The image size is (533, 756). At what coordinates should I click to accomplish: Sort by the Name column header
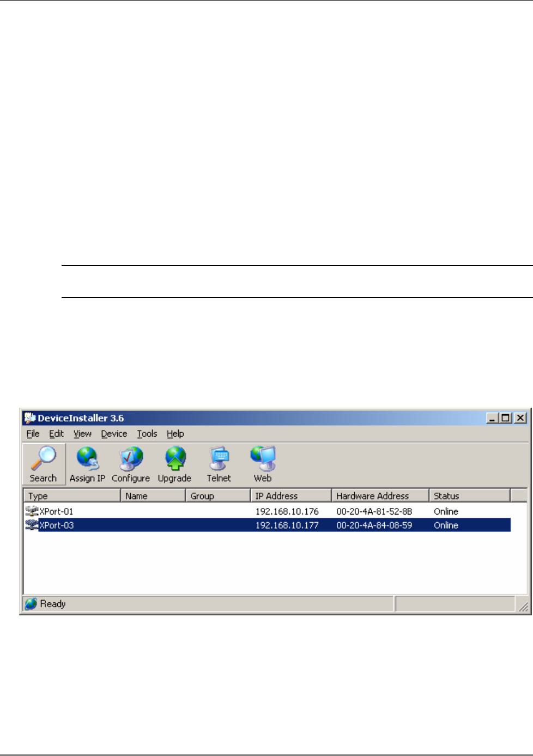[153, 495]
